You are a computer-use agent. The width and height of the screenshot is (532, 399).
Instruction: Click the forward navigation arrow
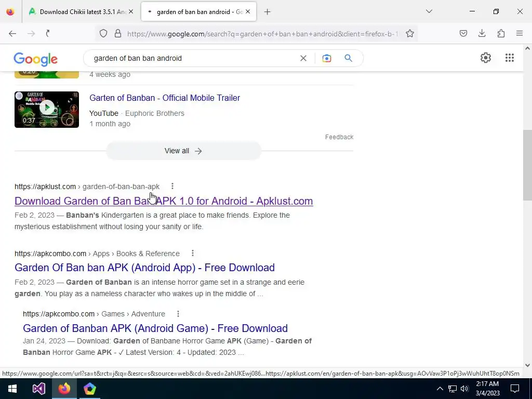(x=31, y=33)
